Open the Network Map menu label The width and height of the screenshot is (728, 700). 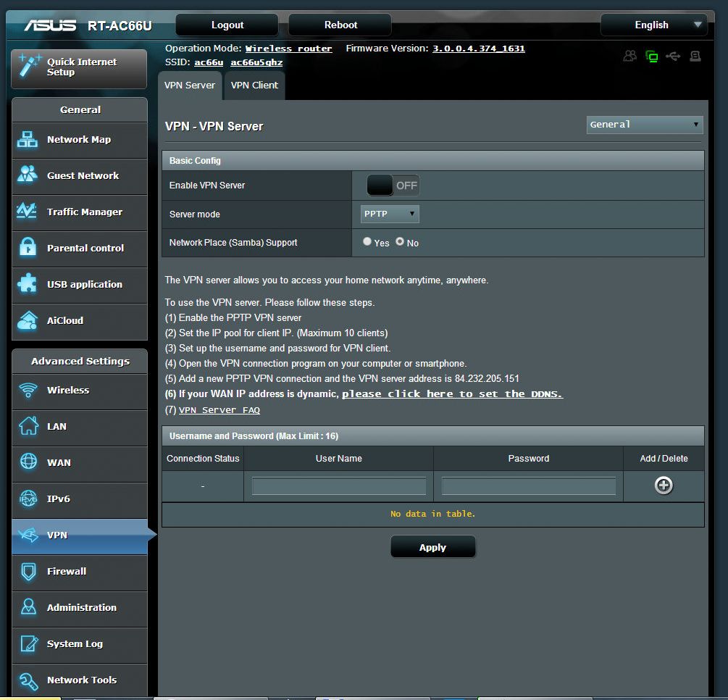79,139
